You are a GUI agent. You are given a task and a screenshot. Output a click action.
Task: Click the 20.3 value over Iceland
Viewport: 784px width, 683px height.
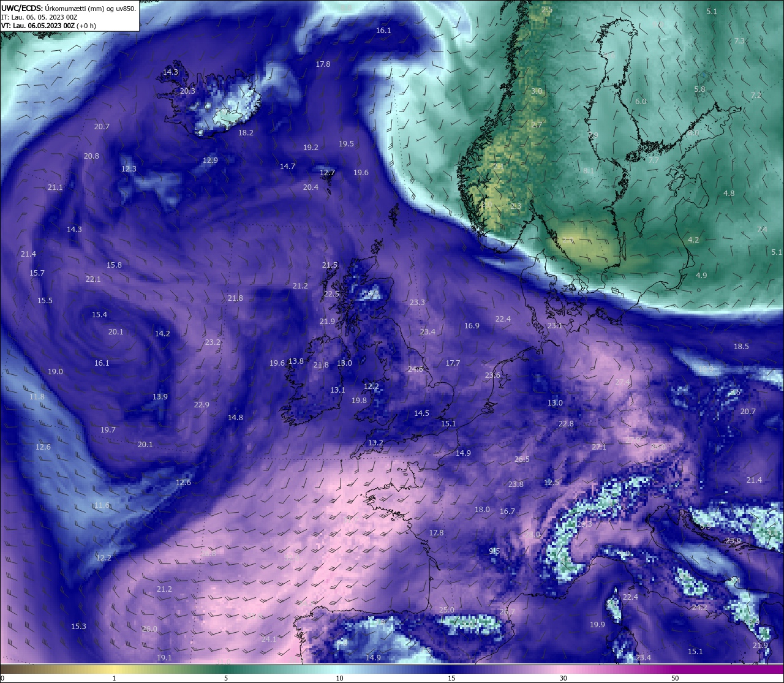pyautogui.click(x=187, y=91)
